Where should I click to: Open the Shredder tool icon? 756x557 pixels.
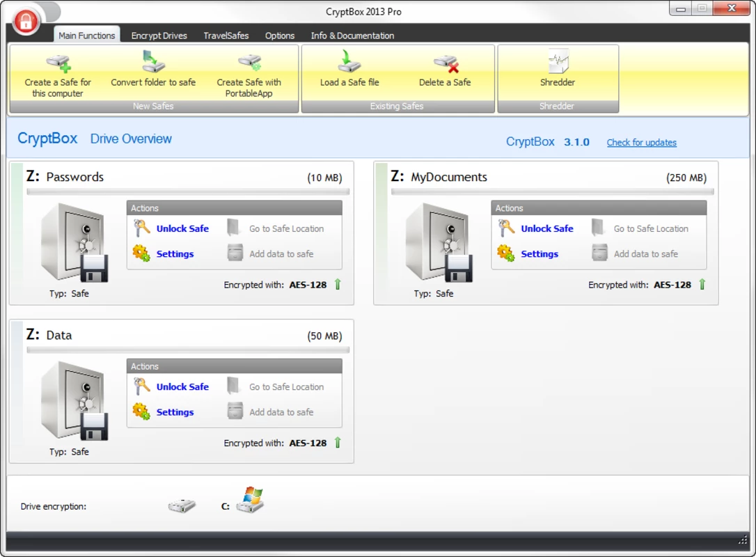[558, 62]
